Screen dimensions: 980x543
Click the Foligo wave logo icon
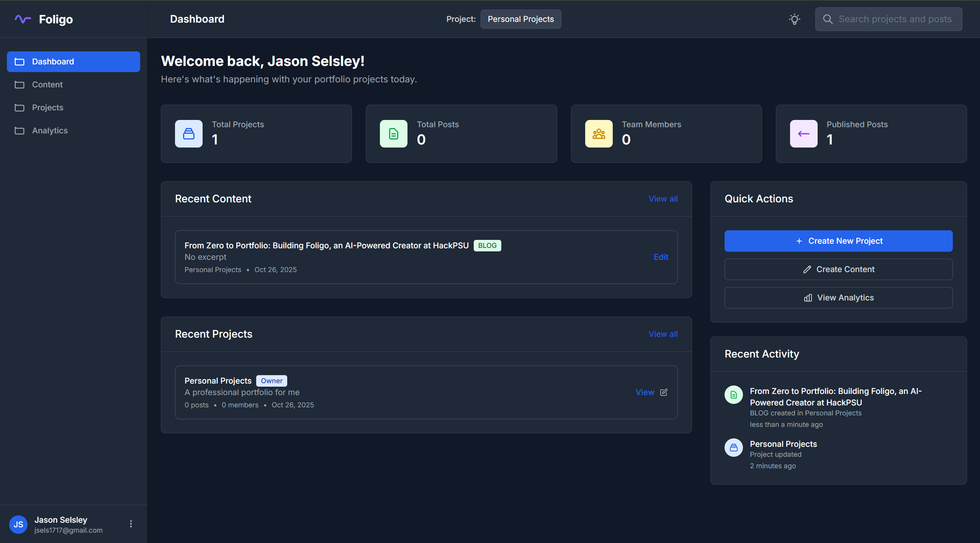coord(23,19)
